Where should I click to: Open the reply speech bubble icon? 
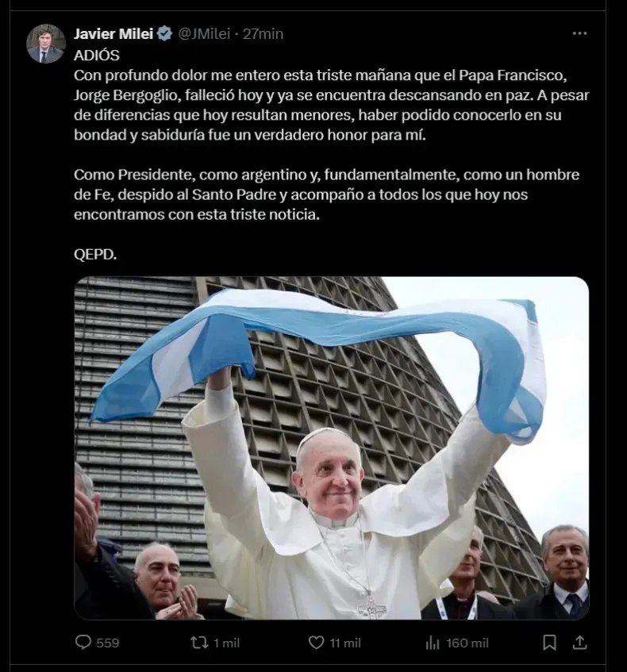point(83,642)
